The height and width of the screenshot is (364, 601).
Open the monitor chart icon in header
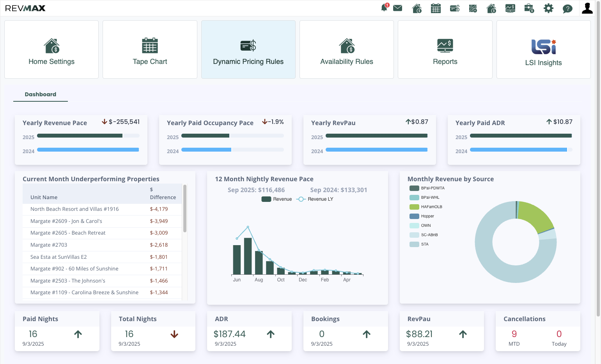(510, 8)
